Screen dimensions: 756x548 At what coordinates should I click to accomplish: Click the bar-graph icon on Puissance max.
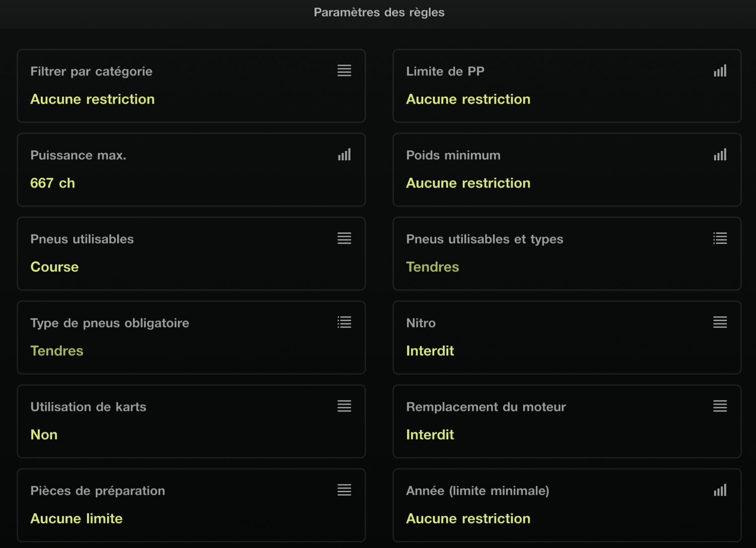(x=345, y=155)
